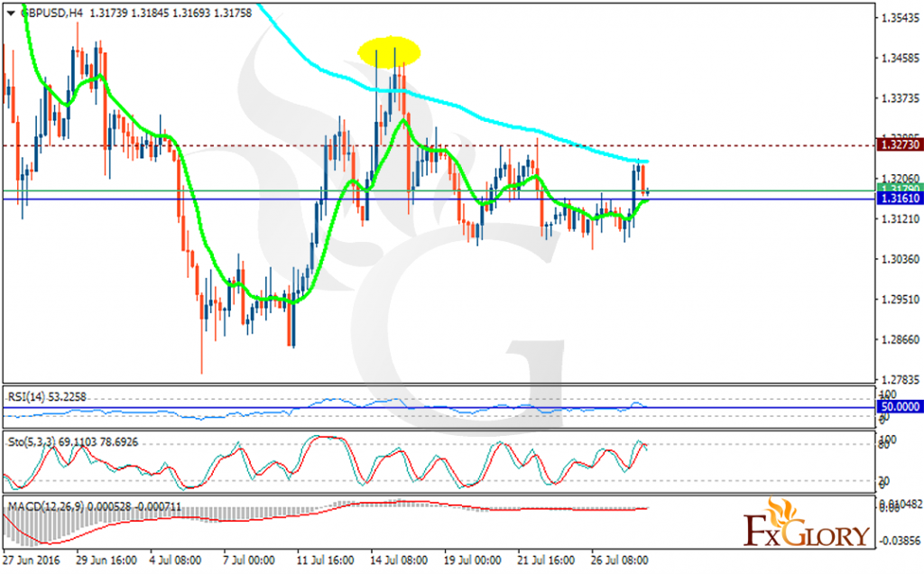Screen dimensions: 924x574
Task: Click the 1.27835 price axis value
Action: click(900, 380)
